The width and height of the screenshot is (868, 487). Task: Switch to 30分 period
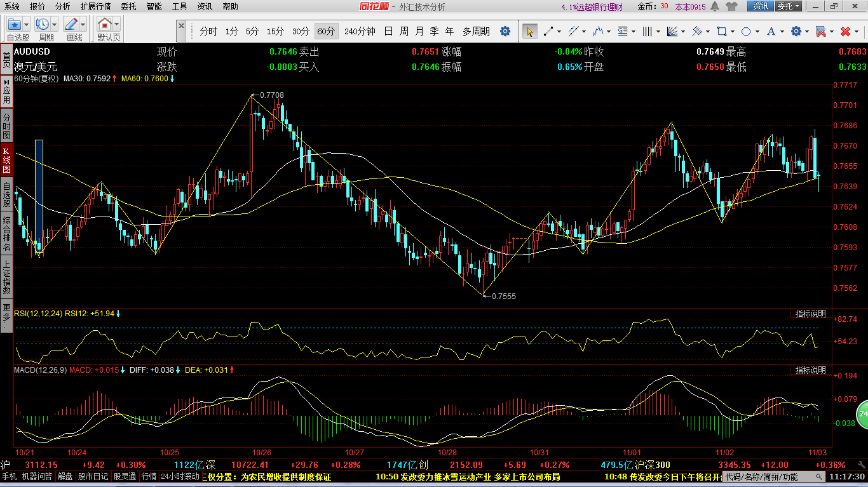click(x=301, y=31)
